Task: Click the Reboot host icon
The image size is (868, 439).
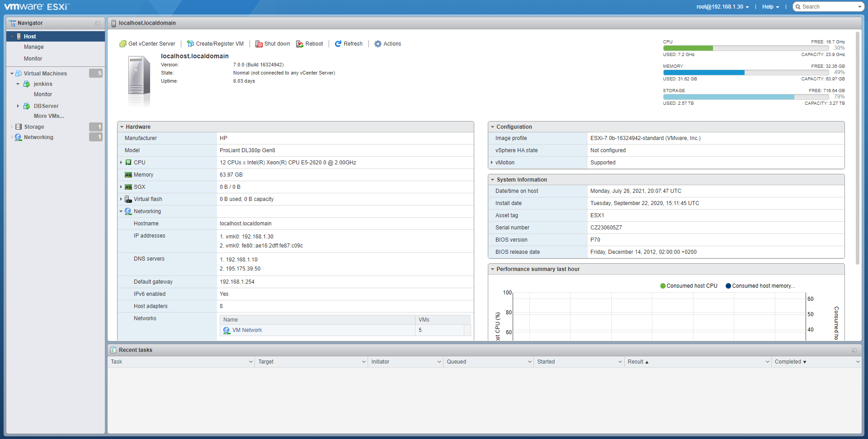Action: click(299, 44)
